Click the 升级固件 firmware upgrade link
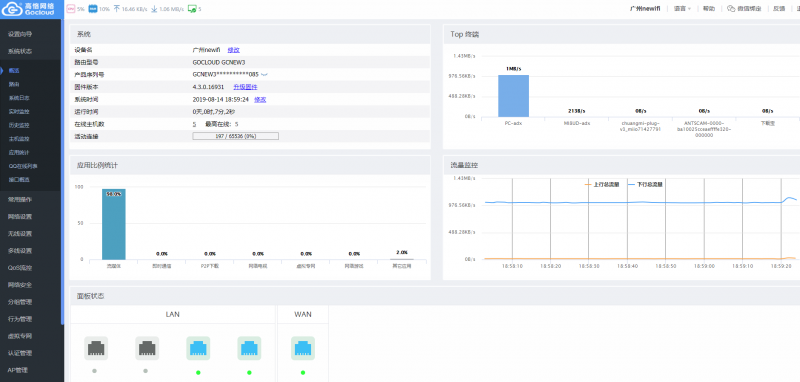 [245, 87]
